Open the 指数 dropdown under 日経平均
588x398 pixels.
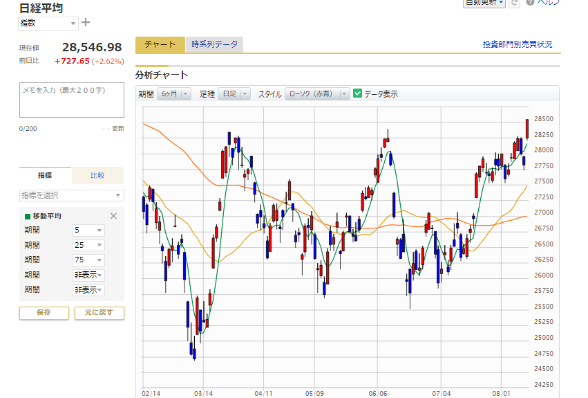pos(48,23)
